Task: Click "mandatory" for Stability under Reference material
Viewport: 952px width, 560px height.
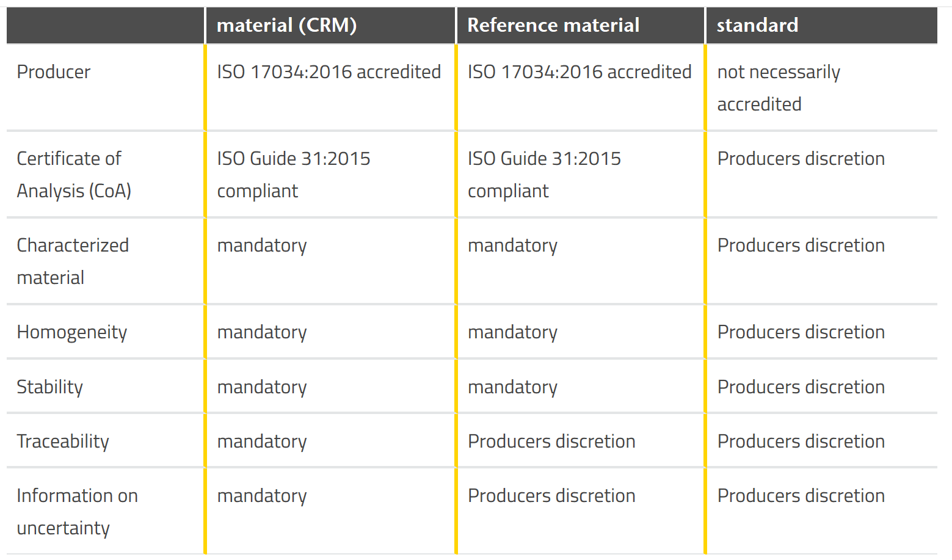Action: (x=512, y=387)
